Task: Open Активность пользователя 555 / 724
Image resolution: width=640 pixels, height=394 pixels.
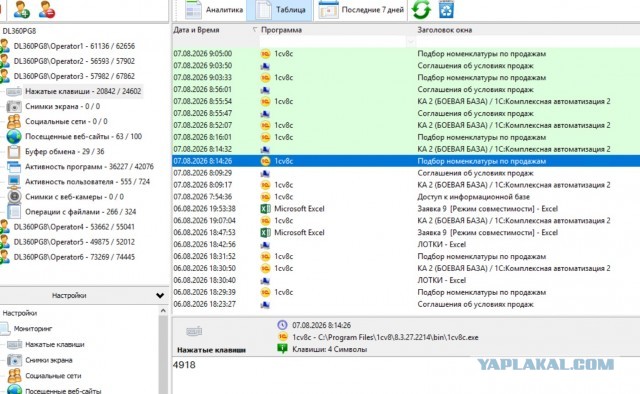Action: pyautogui.click(x=87, y=182)
